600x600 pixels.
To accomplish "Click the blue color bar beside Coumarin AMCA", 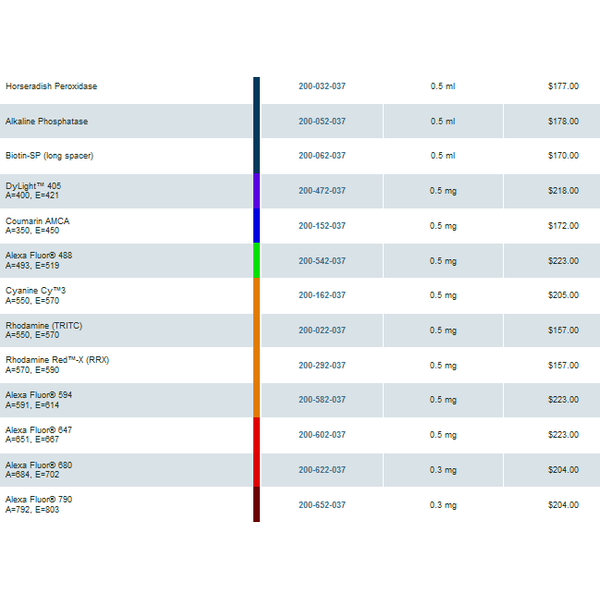I will click(256, 226).
